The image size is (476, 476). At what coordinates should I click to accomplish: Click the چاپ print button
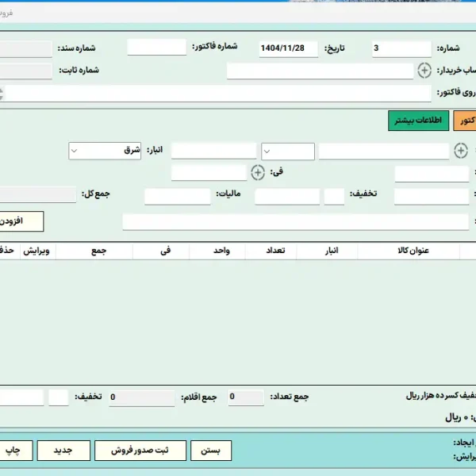(16, 451)
